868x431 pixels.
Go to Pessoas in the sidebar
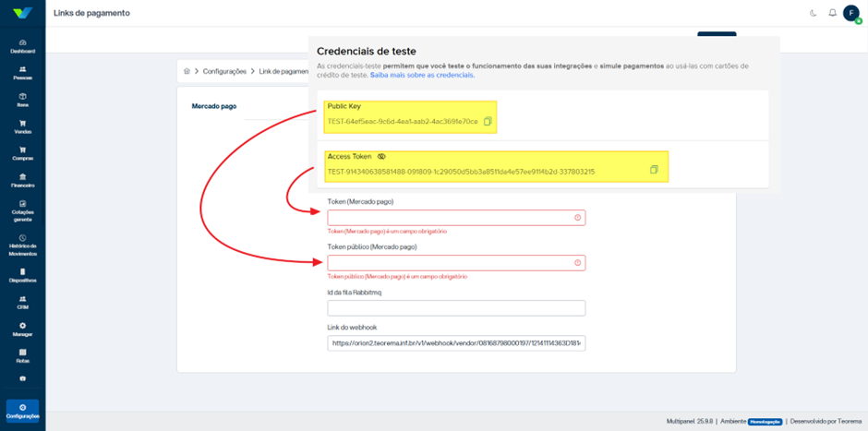click(x=23, y=74)
